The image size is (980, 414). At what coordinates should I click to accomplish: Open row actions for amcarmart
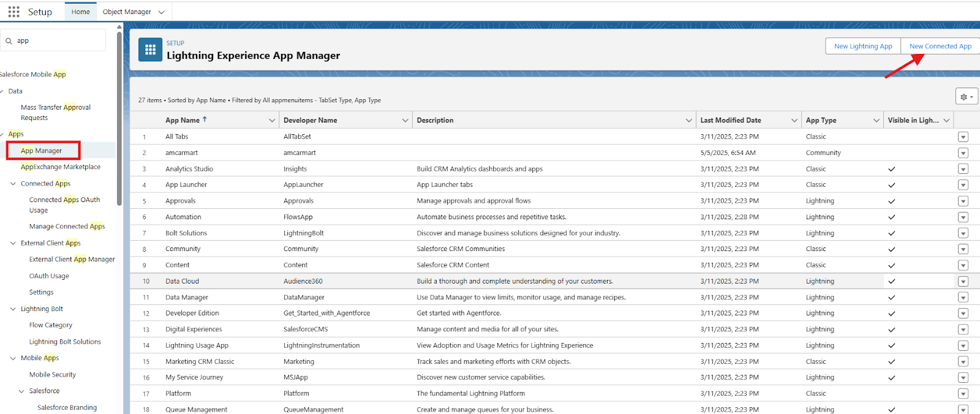coord(963,153)
